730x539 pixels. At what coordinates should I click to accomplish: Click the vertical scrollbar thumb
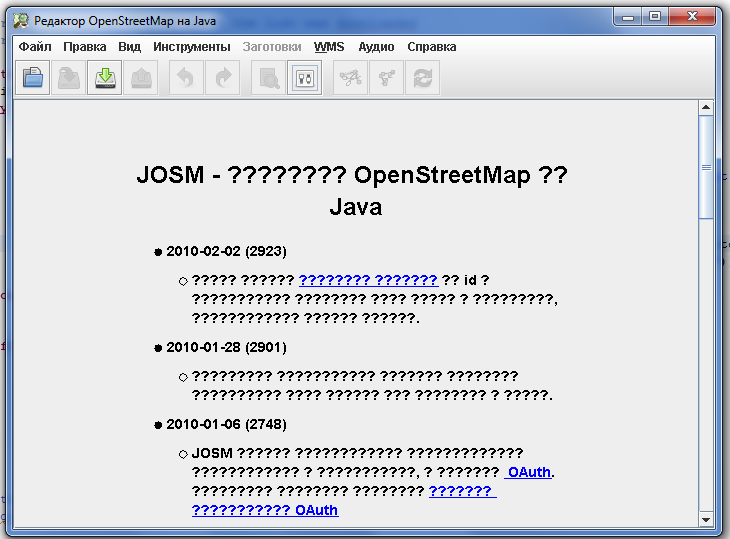click(x=706, y=167)
